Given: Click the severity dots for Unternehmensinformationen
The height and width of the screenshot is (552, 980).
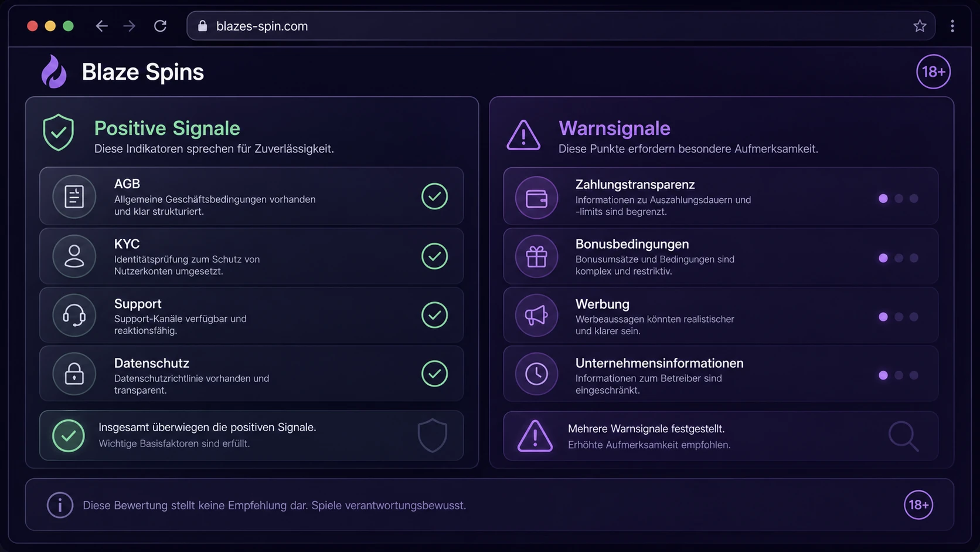Looking at the screenshot, I should tap(899, 375).
